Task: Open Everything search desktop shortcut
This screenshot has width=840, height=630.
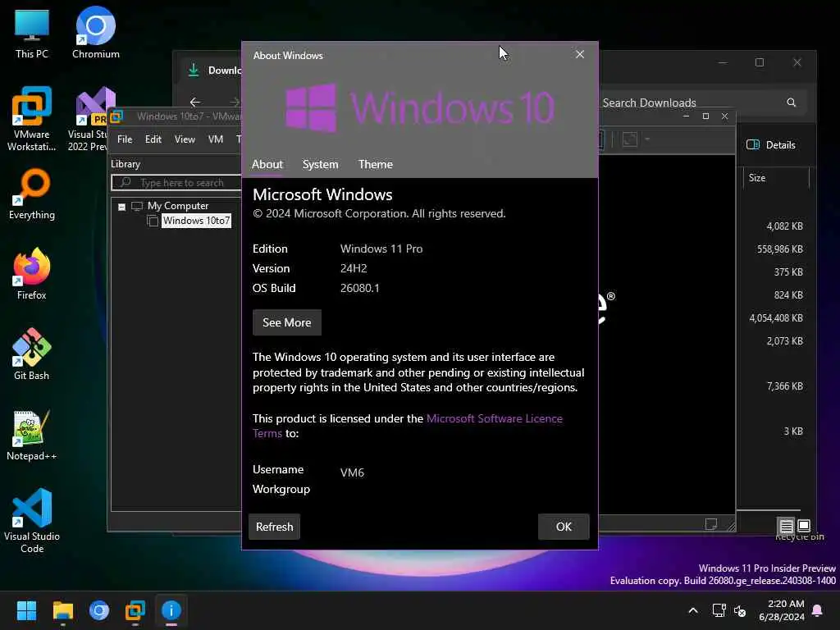Action: (32, 194)
